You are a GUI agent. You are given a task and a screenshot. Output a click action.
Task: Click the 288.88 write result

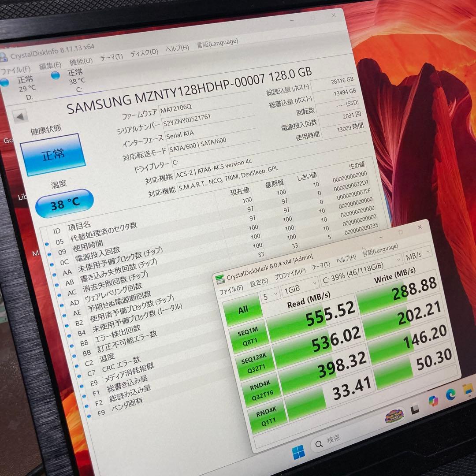click(414, 288)
